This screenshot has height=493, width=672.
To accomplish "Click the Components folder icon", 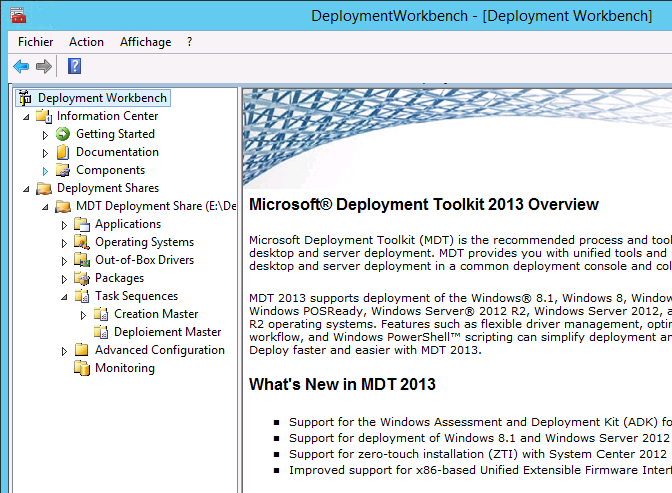I will click(x=63, y=170).
